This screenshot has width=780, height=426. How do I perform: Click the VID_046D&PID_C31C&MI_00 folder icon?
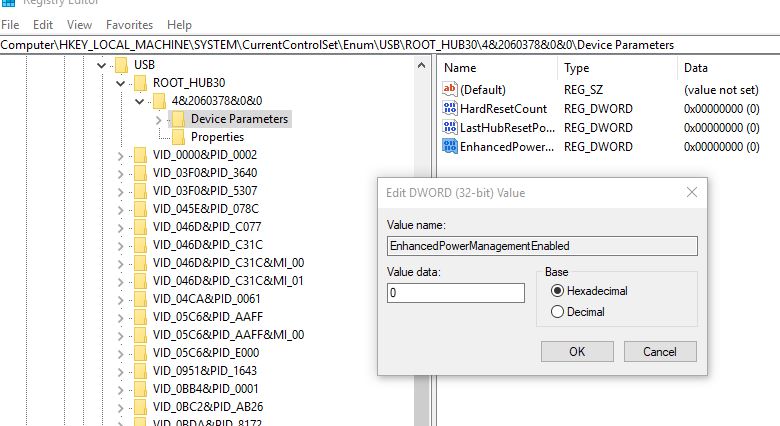click(140, 262)
